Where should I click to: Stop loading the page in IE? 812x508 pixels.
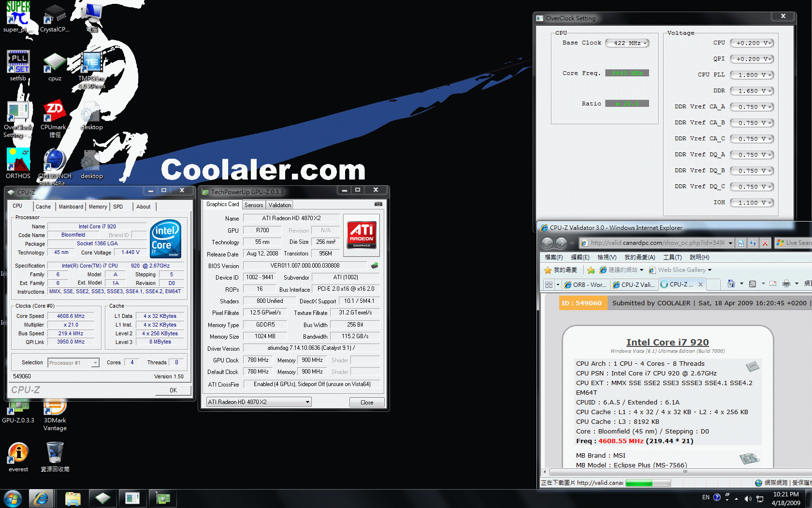click(x=765, y=243)
